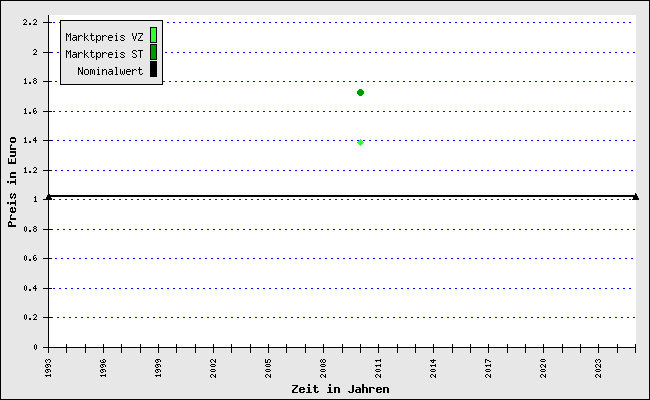
Task: Select the 1993 tick on the time axis
Action: (x=49, y=365)
